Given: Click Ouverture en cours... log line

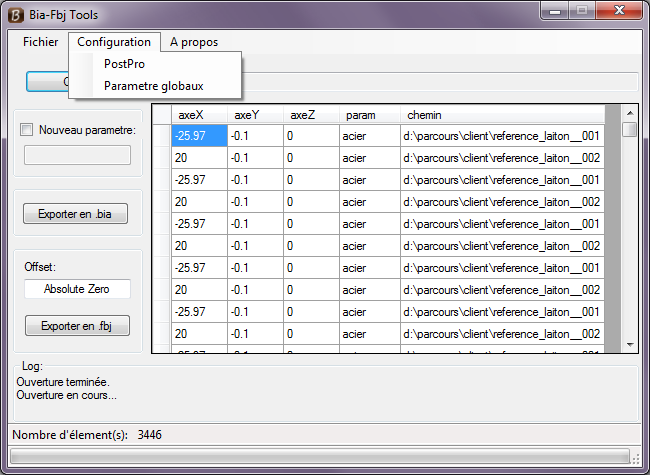Looking at the screenshot, I should pos(66,395).
